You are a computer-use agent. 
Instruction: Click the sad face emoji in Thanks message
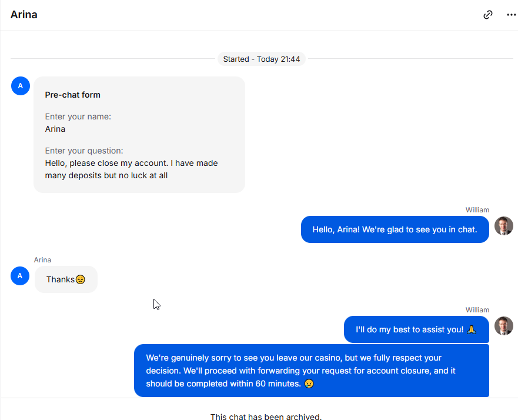81,279
